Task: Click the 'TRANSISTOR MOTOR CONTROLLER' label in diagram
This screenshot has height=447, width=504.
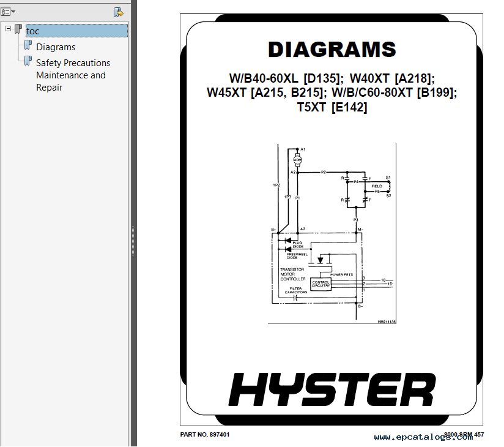Action: pos(292,274)
